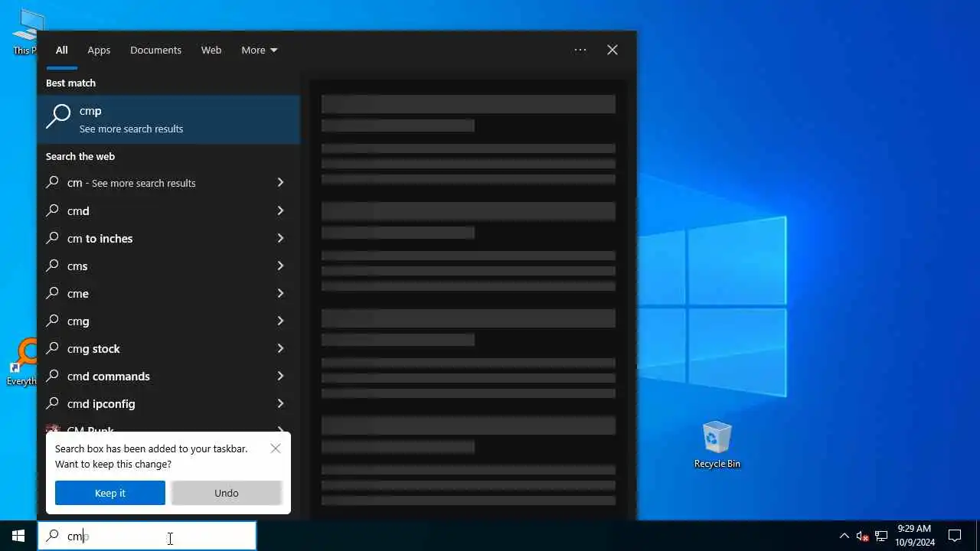Open the search options ellipsis menu

[580, 50]
